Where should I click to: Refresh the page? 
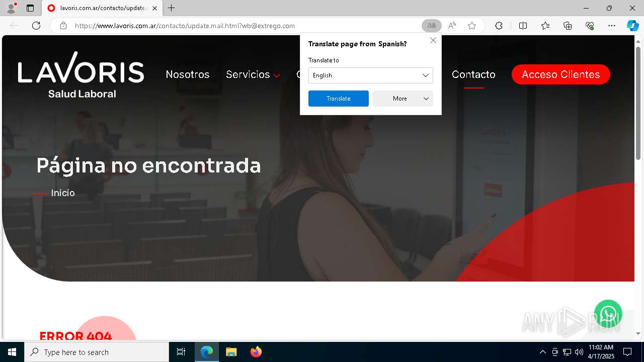coord(36,26)
